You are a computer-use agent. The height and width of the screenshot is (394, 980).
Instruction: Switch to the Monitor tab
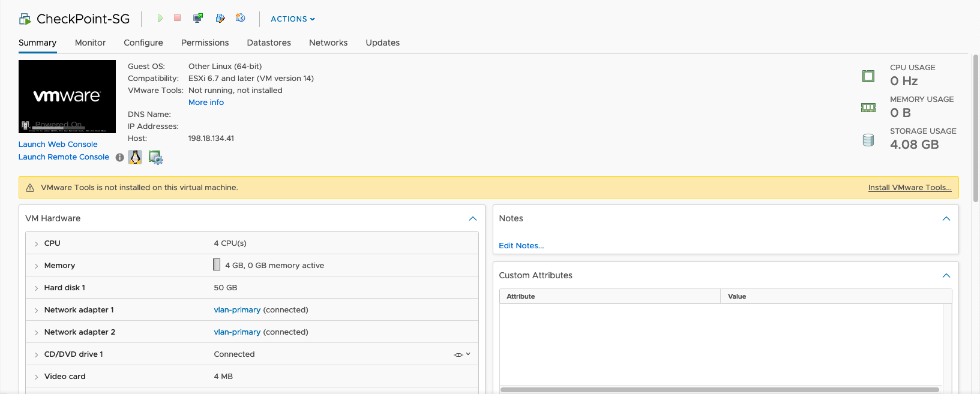click(90, 43)
